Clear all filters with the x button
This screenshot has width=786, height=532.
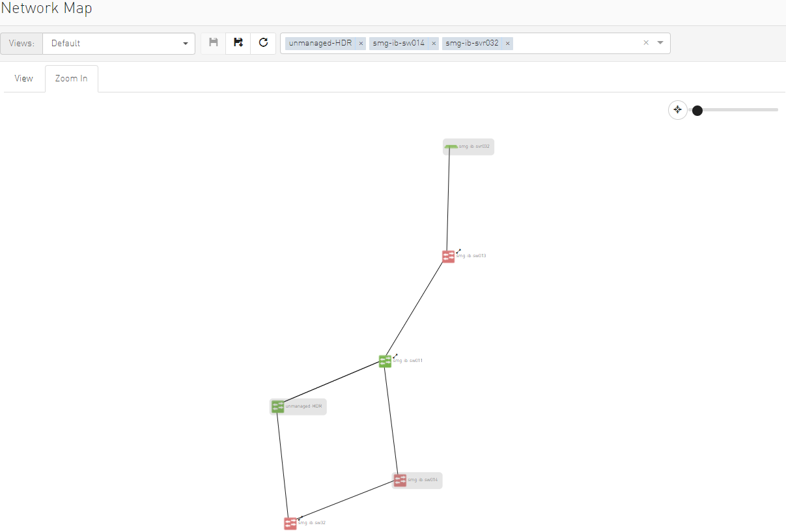(x=645, y=42)
